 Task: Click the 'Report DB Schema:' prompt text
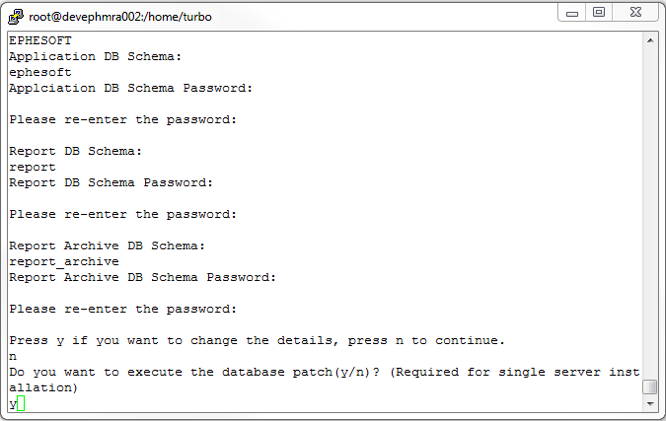76,151
